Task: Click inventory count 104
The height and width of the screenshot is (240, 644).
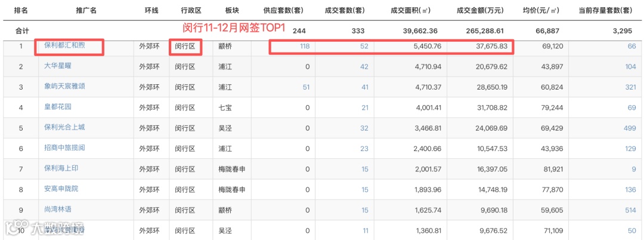Action: (630, 67)
